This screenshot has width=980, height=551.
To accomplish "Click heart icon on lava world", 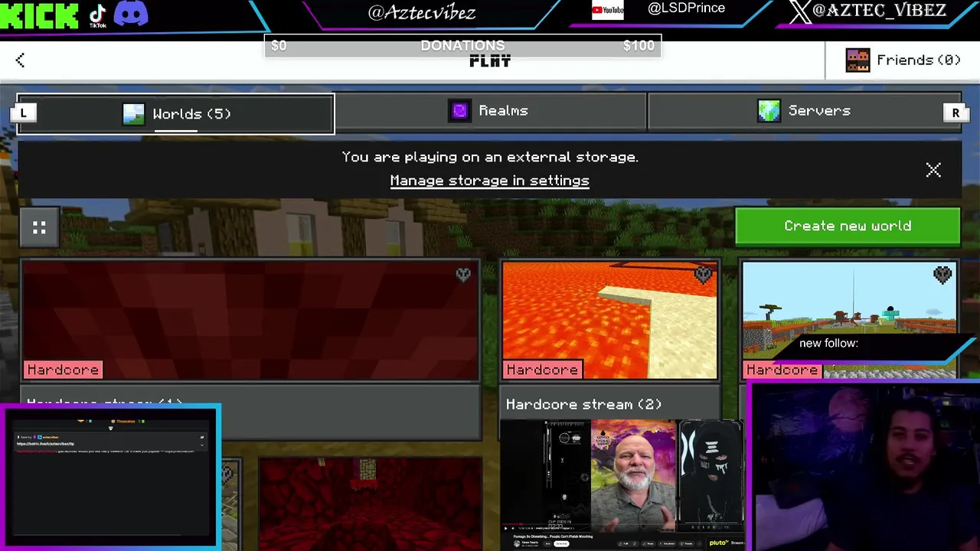I will (703, 275).
